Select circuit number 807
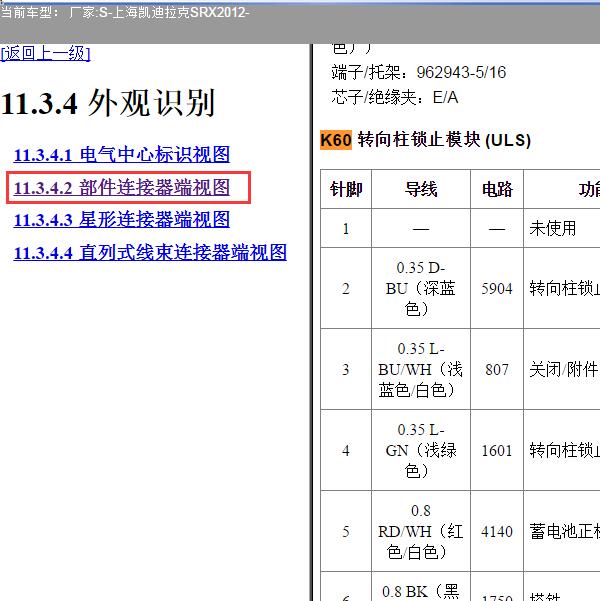Image resolution: width=600 pixels, height=601 pixels. coord(497,369)
